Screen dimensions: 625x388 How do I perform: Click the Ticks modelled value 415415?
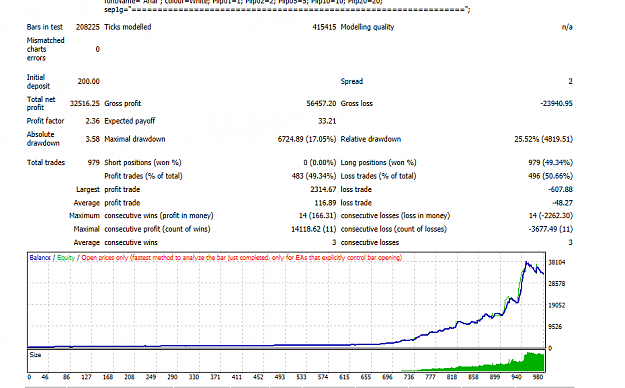point(324,27)
